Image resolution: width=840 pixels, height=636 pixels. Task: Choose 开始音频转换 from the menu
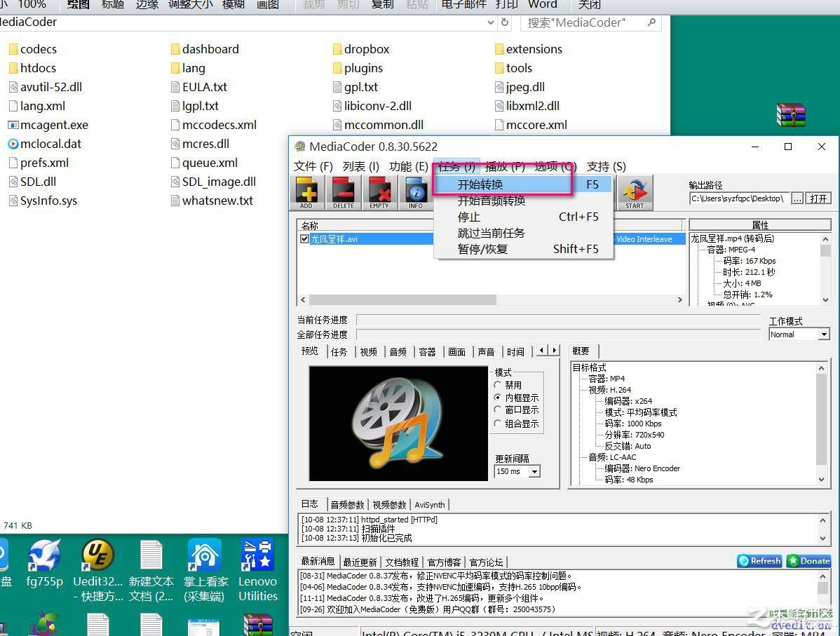coord(523,201)
